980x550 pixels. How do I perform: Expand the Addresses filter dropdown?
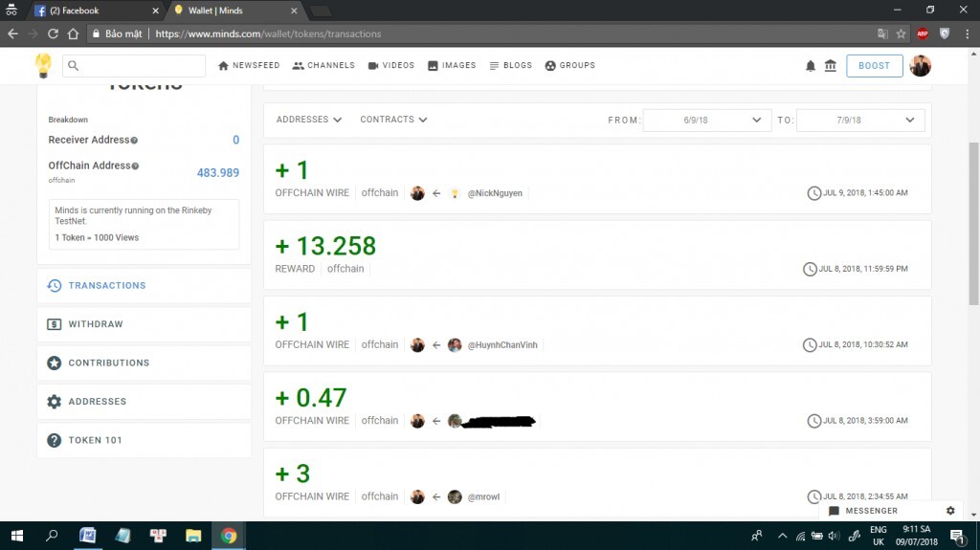pyautogui.click(x=308, y=120)
